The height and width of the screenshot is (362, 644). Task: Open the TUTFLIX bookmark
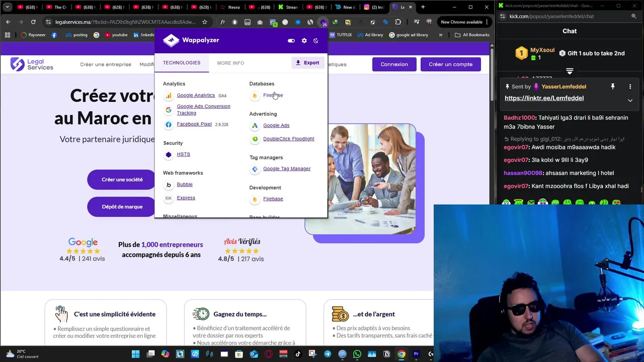tap(340, 35)
